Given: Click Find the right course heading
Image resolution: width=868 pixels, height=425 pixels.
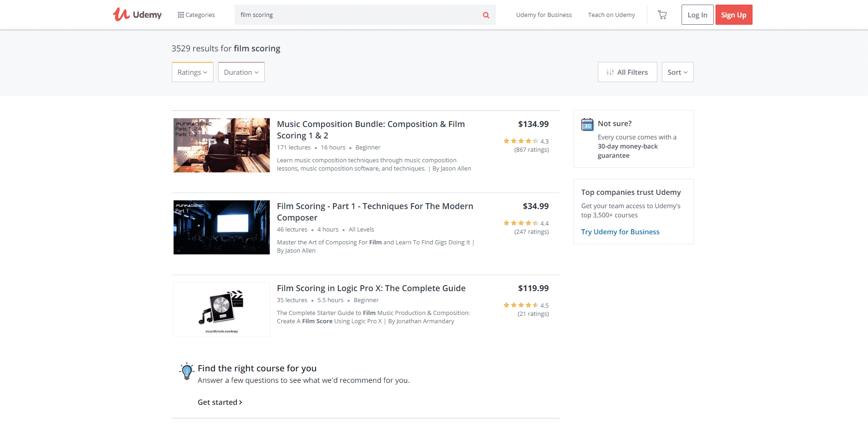Looking at the screenshot, I should 257,368.
